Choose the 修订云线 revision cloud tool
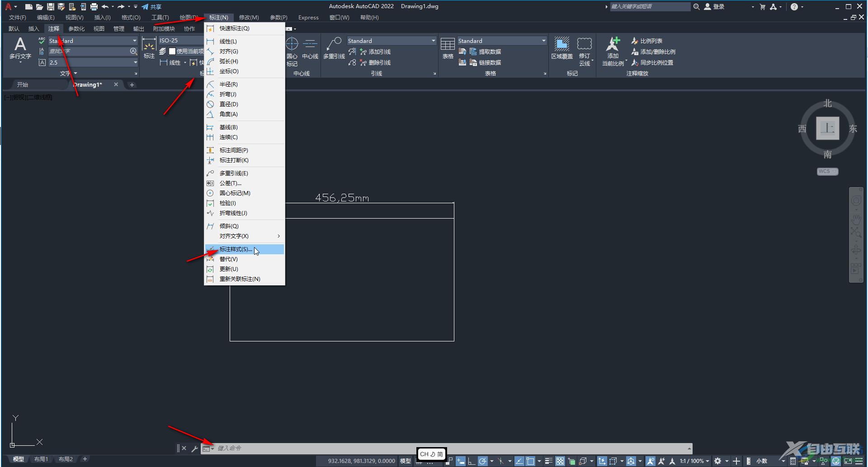The width and height of the screenshot is (868, 467). 585,51
